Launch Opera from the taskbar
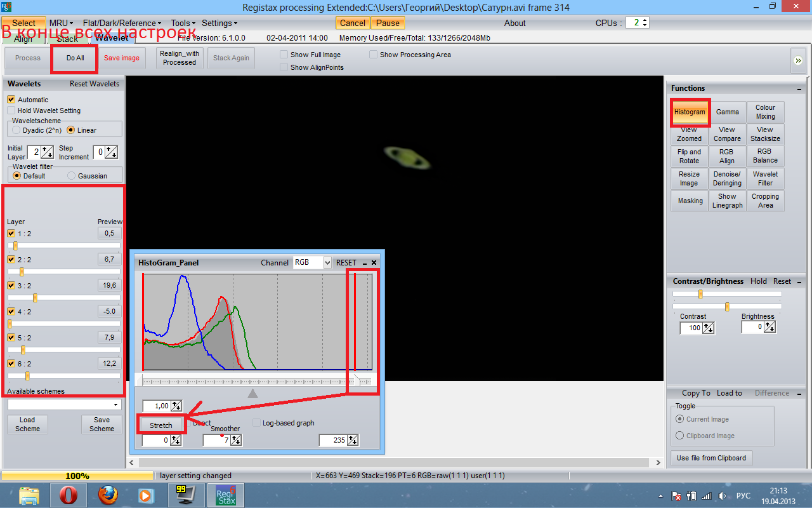The image size is (812, 508). 69,495
